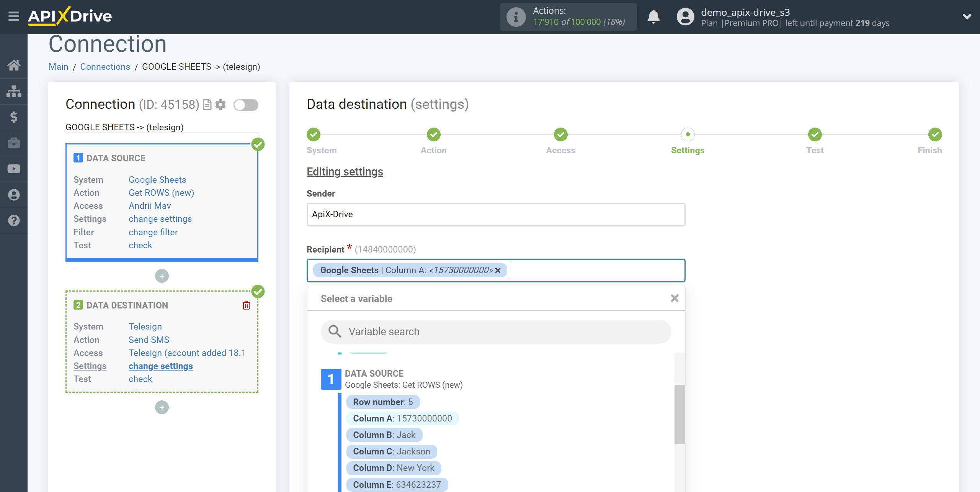The height and width of the screenshot is (492, 980).
Task: Open the Telesign system link
Action: (145, 326)
